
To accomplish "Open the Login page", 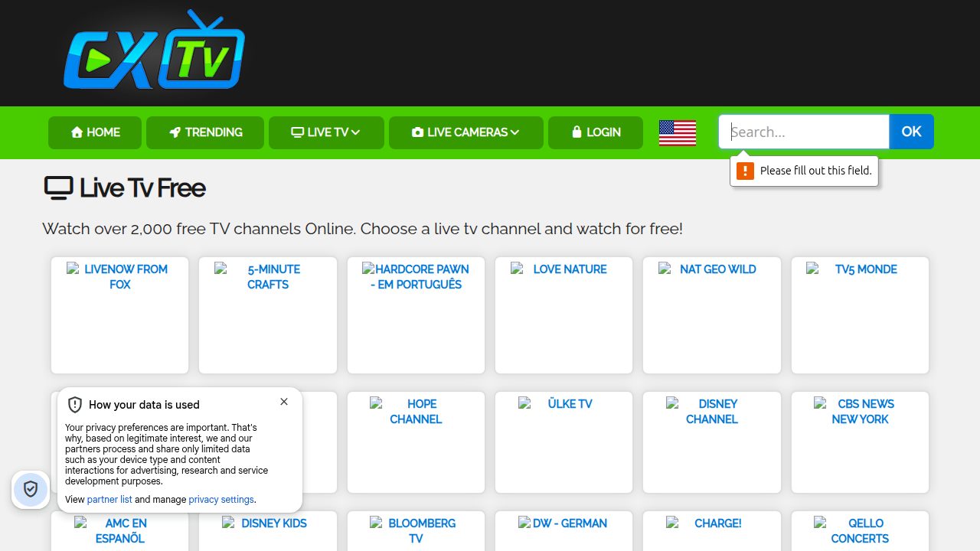I will pyautogui.click(x=596, y=132).
